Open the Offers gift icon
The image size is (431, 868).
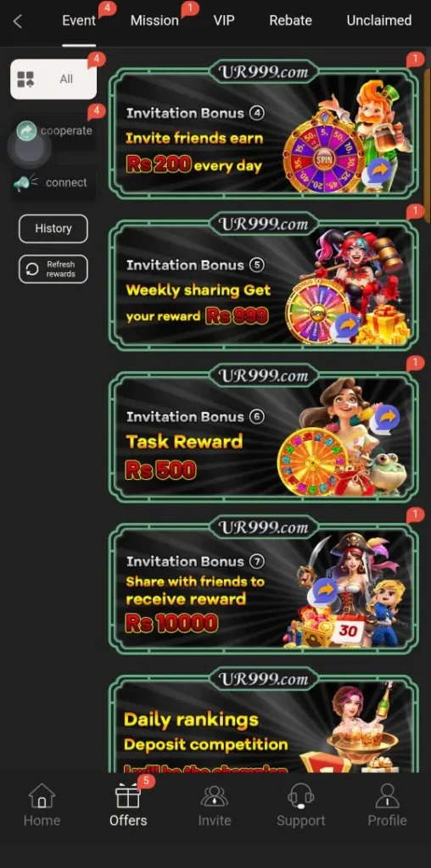(128, 797)
